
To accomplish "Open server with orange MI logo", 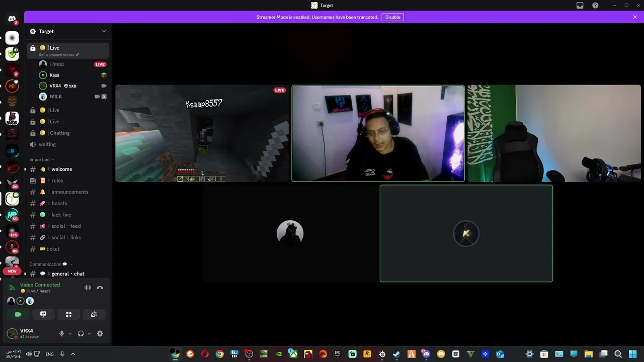I will 12,86.
